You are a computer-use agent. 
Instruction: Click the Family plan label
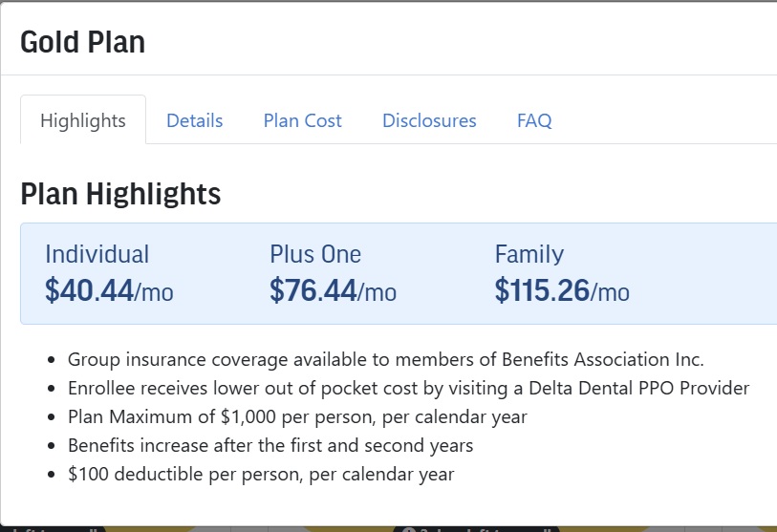[529, 254]
